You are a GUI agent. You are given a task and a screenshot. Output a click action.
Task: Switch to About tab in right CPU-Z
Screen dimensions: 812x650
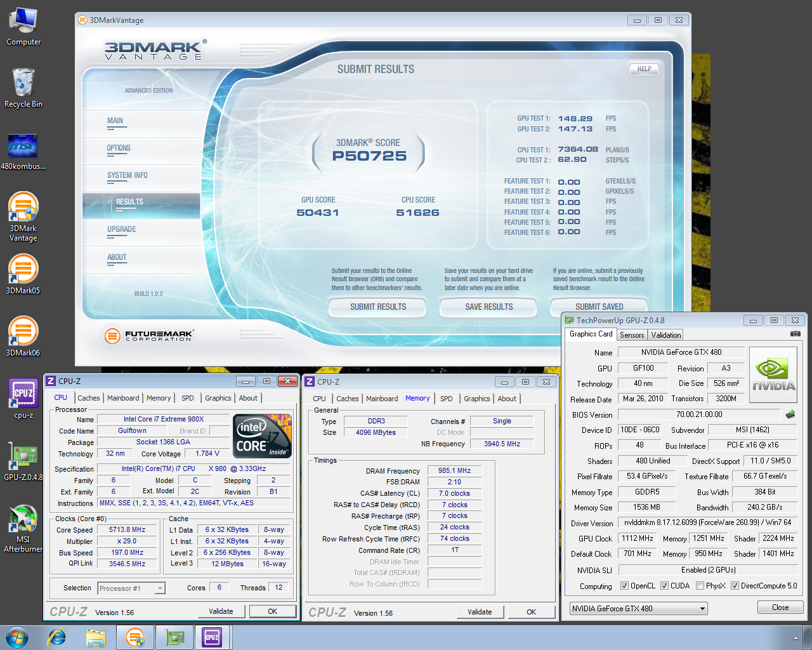pyautogui.click(x=507, y=399)
